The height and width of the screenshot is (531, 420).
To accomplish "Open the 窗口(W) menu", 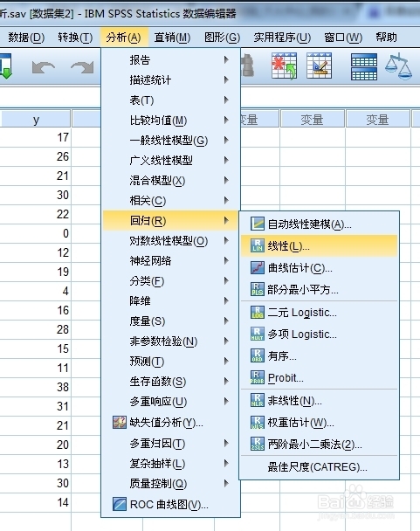I will [x=343, y=38].
